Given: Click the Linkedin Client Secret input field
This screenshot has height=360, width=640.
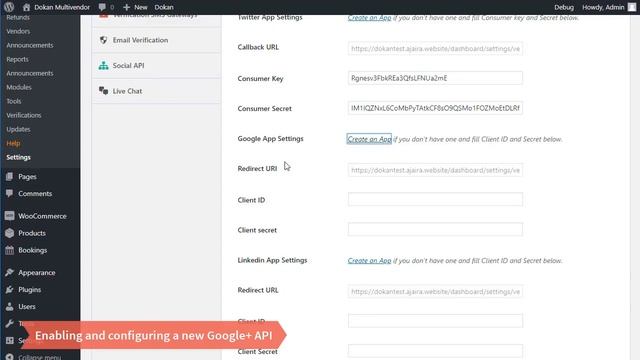Looking at the screenshot, I should pos(435,351).
